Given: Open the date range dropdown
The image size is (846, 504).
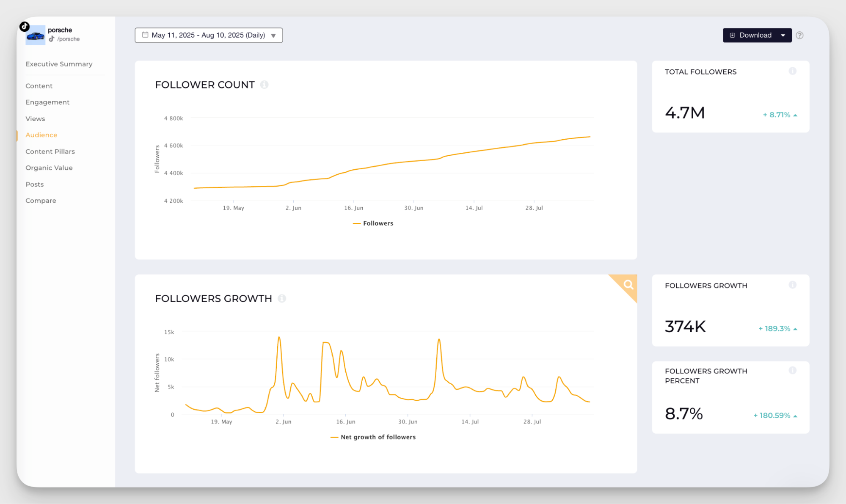Looking at the screenshot, I should (209, 35).
